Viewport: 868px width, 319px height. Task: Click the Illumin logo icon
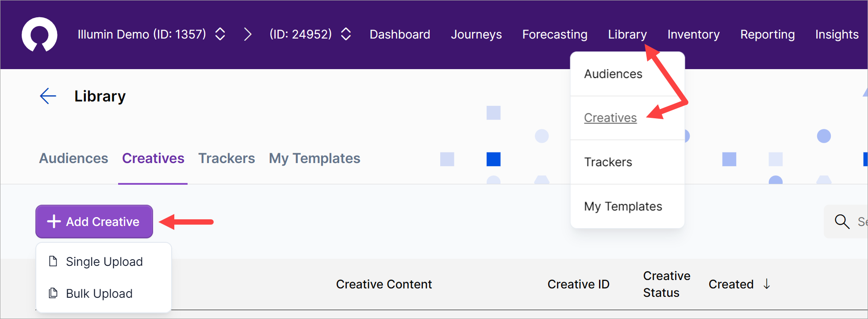point(39,35)
